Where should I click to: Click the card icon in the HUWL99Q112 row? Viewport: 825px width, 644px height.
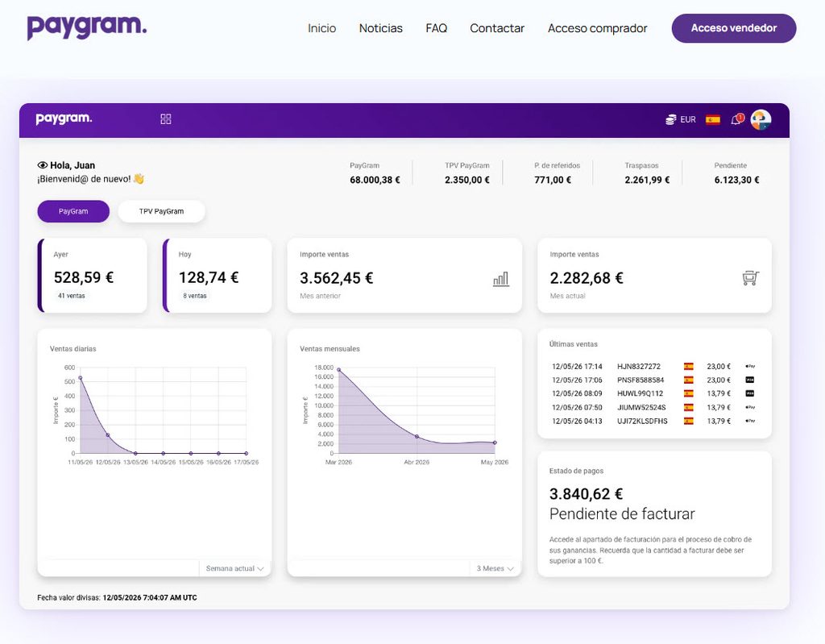(x=750, y=393)
